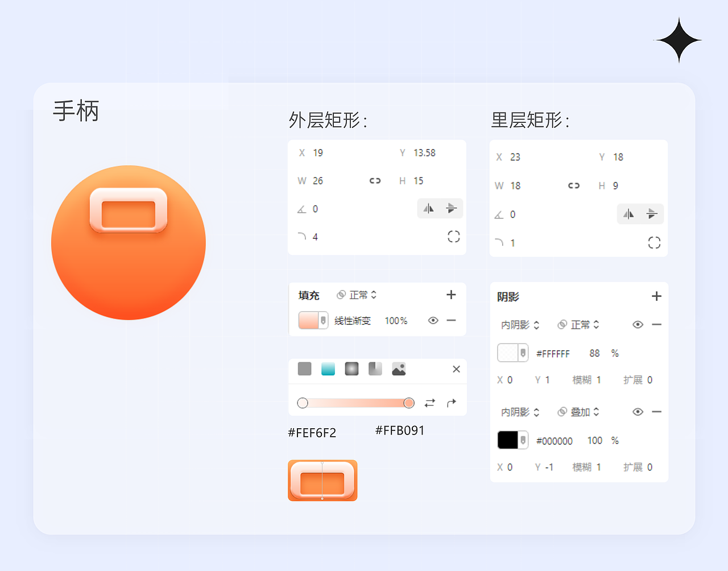Remove the black inner shadow with minus button
This screenshot has width=728, height=571.
point(657,412)
